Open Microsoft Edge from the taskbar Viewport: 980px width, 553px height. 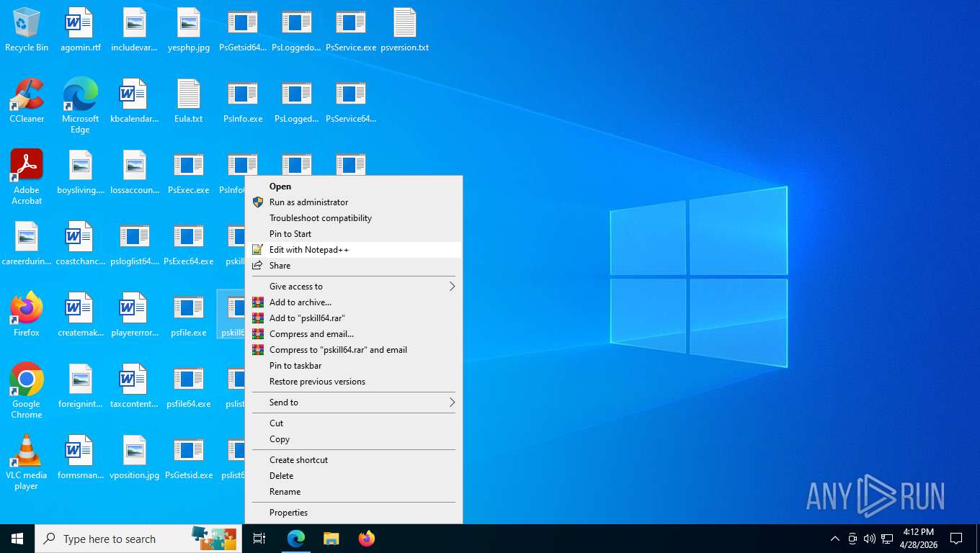point(296,539)
